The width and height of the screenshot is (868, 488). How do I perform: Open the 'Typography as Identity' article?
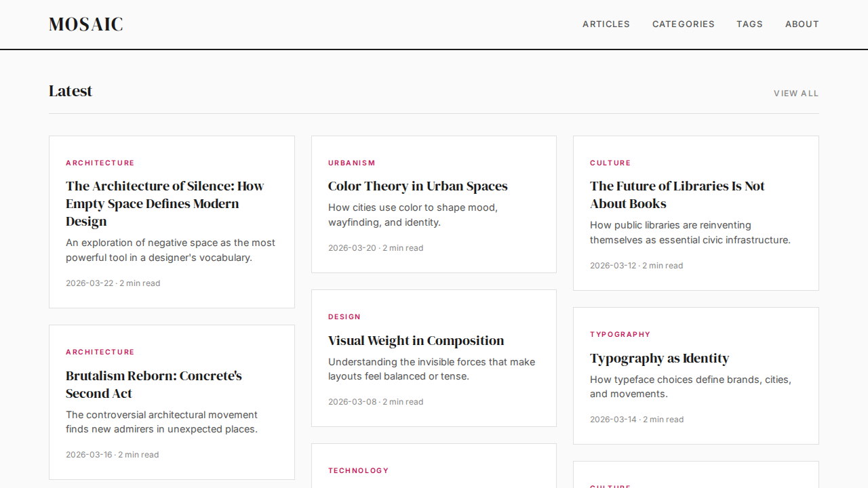659,359
